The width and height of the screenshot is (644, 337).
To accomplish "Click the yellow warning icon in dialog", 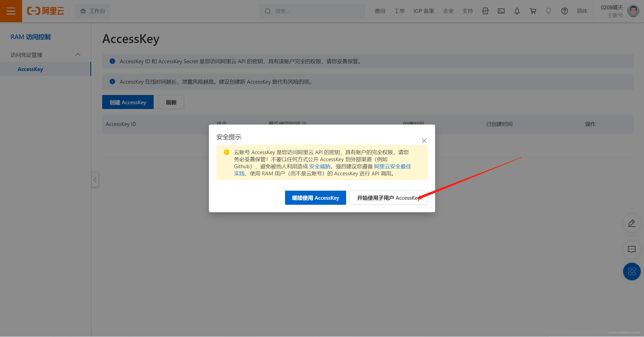I will [x=226, y=152].
